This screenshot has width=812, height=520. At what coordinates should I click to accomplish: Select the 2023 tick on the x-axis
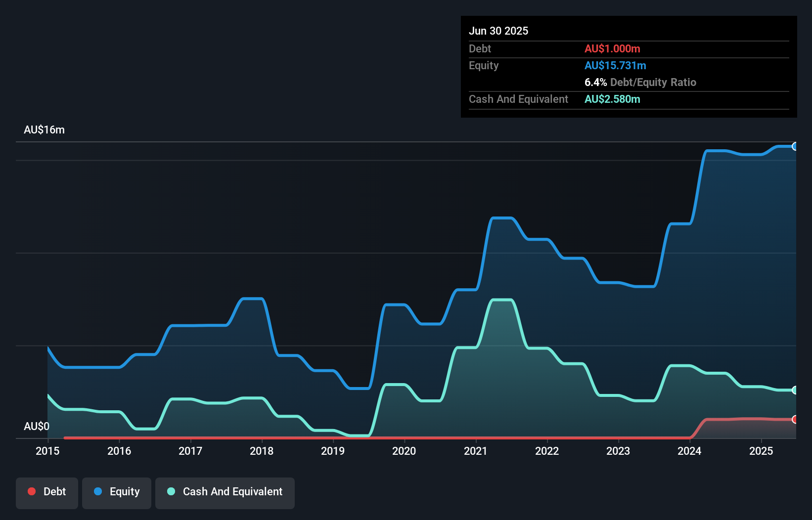[x=618, y=451]
